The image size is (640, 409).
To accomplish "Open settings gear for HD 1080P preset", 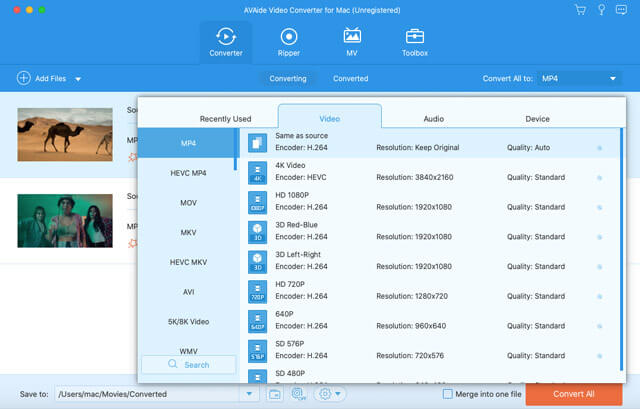I will click(600, 207).
